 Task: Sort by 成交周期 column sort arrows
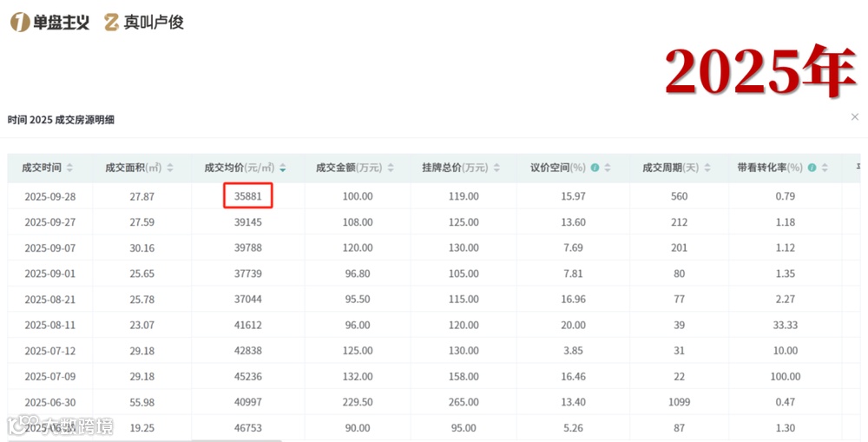[707, 168]
